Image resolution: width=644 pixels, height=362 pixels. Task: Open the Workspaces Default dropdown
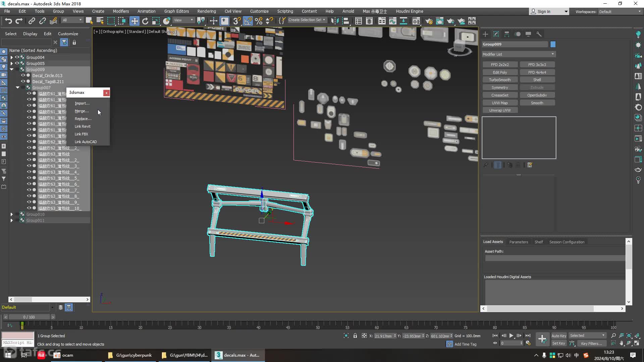[x=620, y=11]
